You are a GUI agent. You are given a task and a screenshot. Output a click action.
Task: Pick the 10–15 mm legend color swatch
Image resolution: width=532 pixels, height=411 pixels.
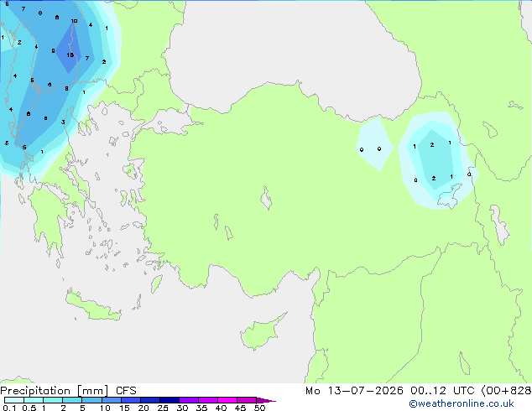[112, 400]
